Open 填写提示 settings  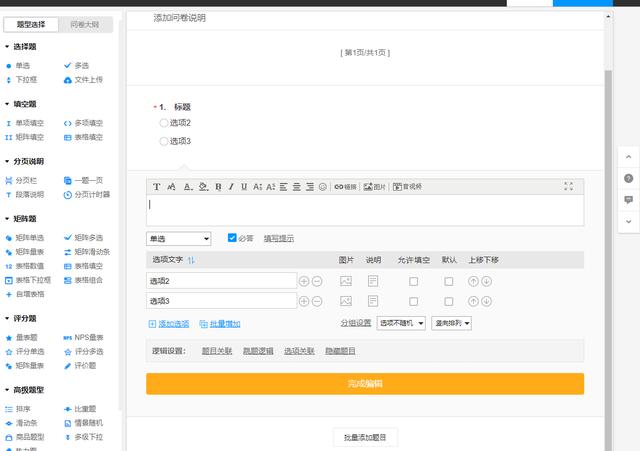[279, 238]
